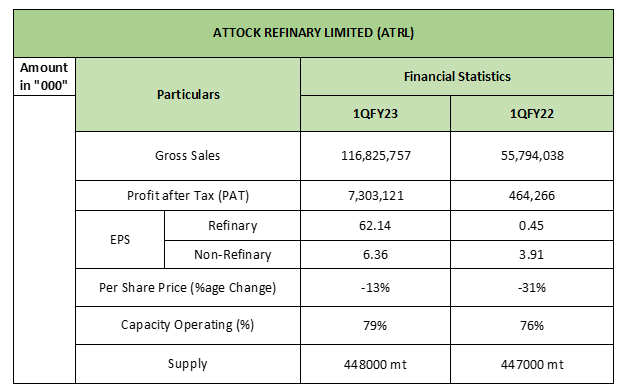Select the Gross Sales row label
The width and height of the screenshot is (621, 390).
[x=188, y=156]
